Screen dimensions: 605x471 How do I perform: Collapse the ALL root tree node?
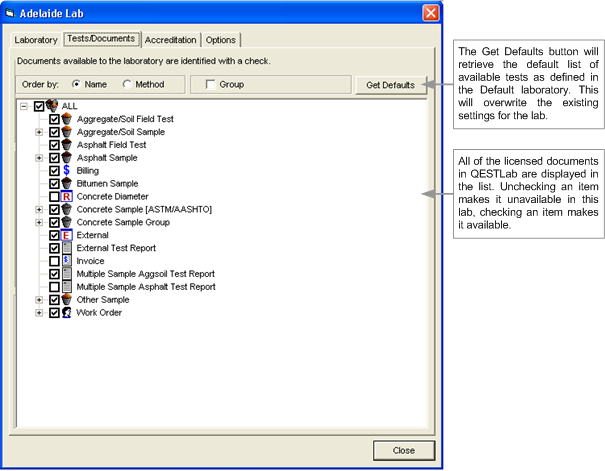pyautogui.click(x=24, y=106)
